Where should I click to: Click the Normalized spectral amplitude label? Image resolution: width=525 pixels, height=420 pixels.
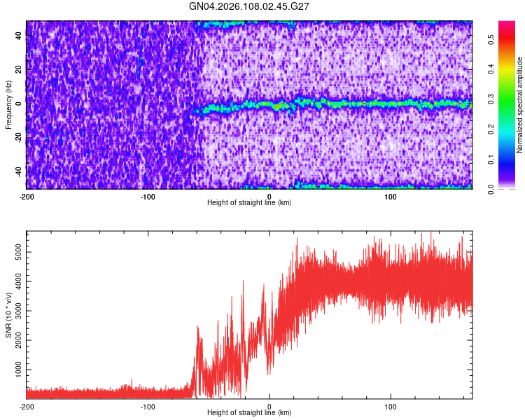pos(519,105)
